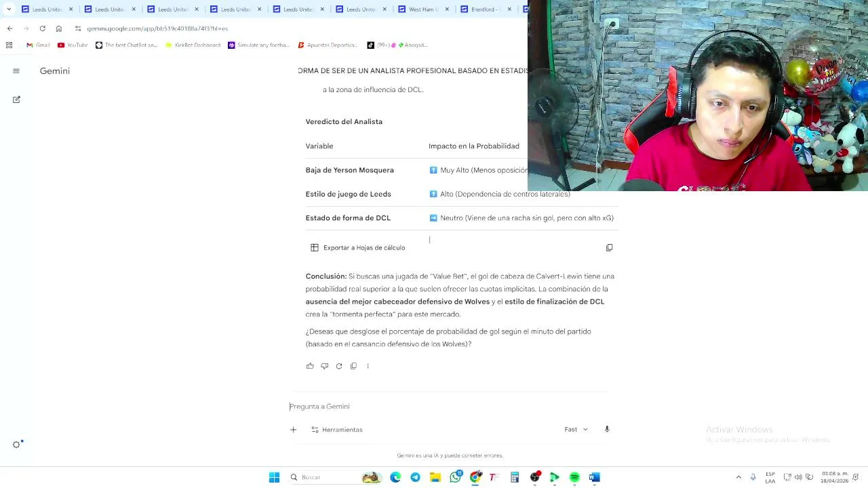Click the 'Baja de Yerson Mosquera' row
Screen dimensions: 868x488
[462, 170]
